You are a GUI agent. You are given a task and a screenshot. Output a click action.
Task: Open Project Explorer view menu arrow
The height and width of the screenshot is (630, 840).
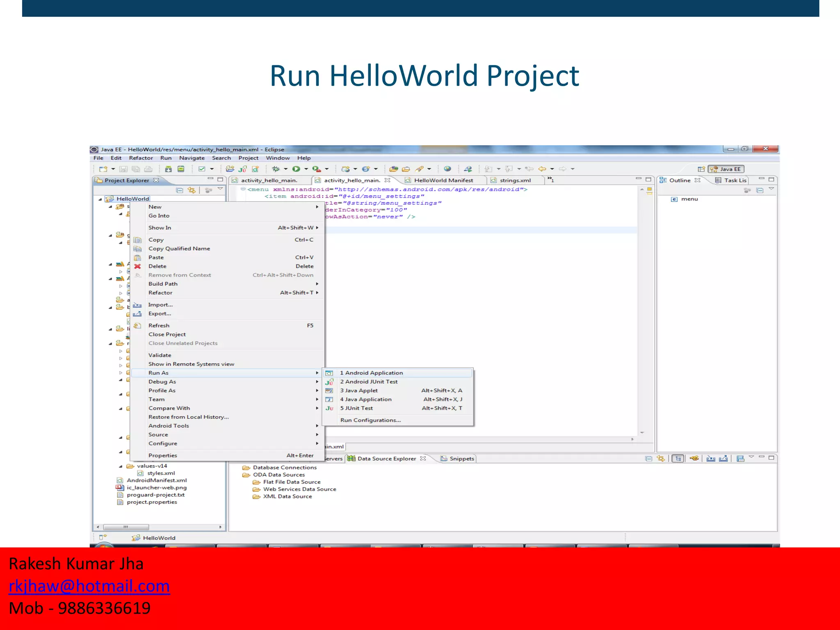tap(220, 189)
